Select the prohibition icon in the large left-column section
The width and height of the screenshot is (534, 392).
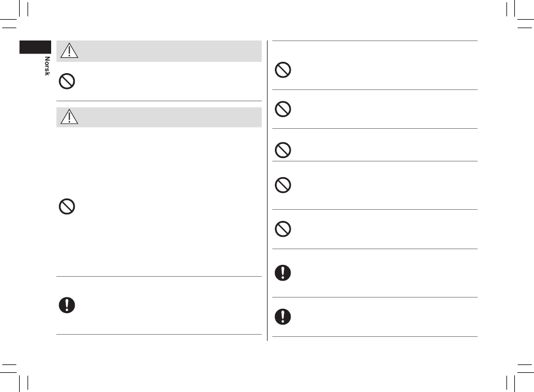67,206
